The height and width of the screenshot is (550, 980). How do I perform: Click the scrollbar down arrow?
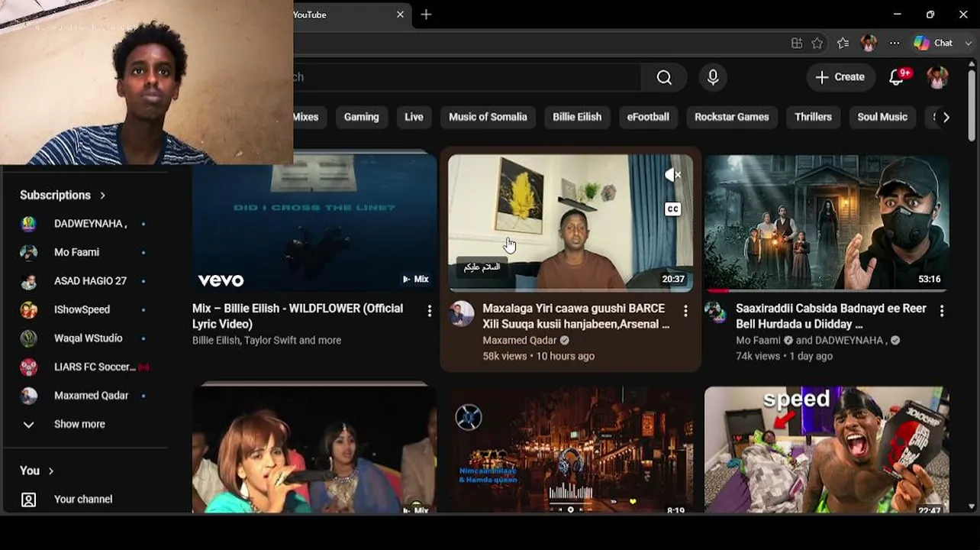972,506
